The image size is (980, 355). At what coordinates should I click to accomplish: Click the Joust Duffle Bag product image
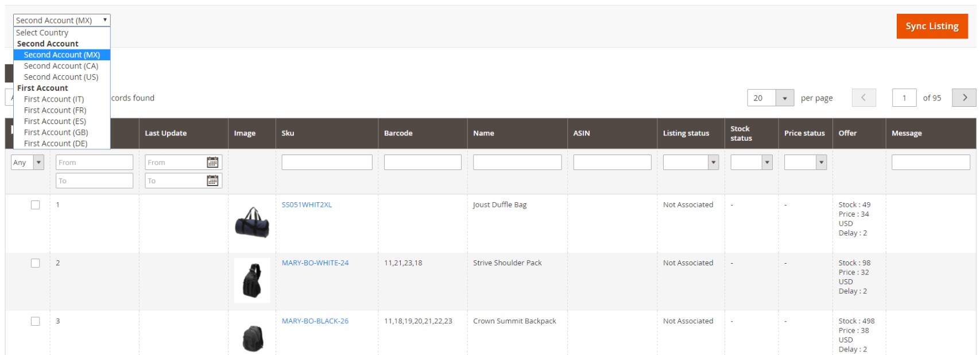point(252,222)
